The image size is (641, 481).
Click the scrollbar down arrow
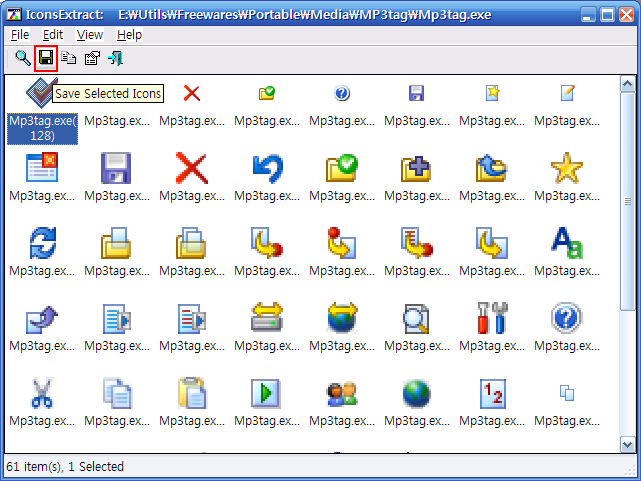click(628, 444)
